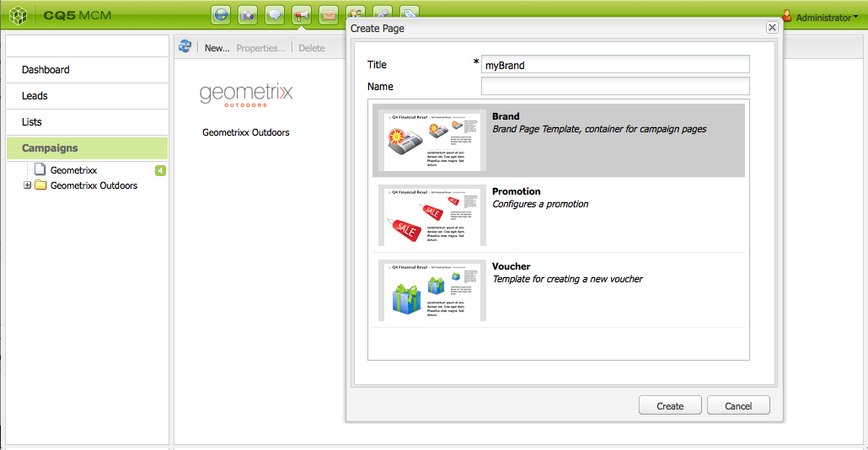Open the Community speech bubble icon

click(x=275, y=15)
